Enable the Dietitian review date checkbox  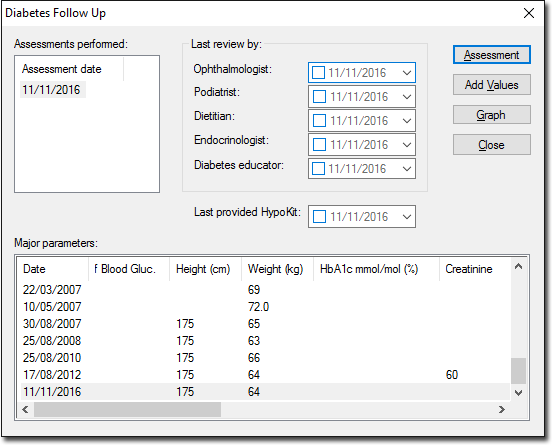click(x=319, y=121)
